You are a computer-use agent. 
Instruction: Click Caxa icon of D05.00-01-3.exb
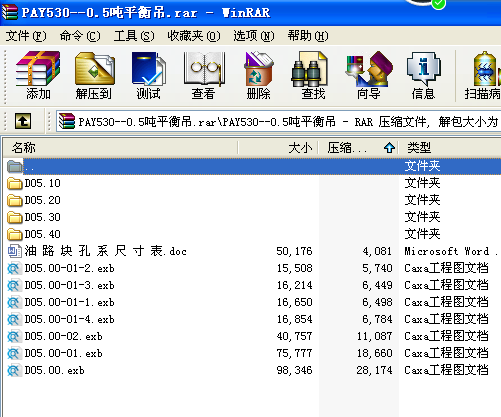[14, 285]
